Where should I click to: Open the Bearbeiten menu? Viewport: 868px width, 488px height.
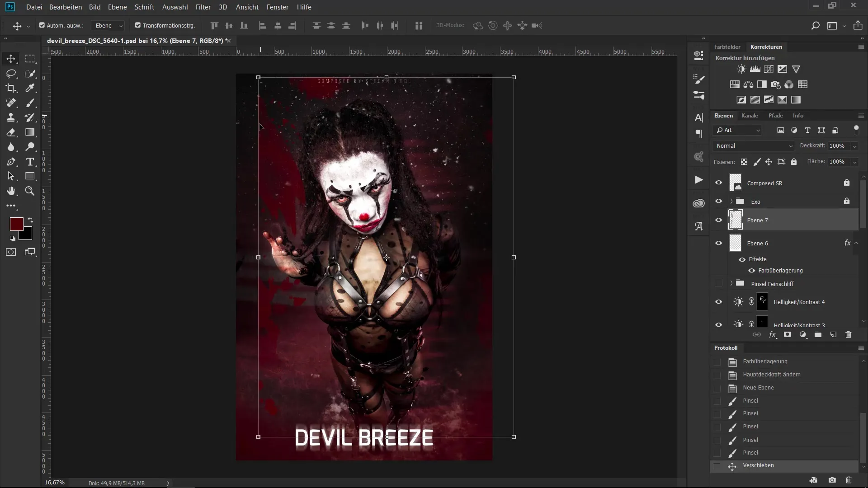pyautogui.click(x=66, y=7)
